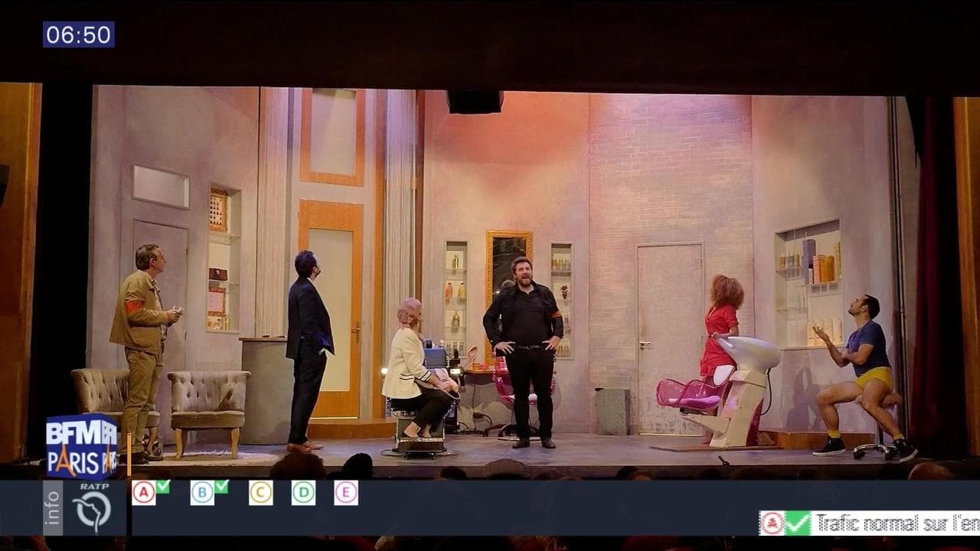Viewport: 980px width, 551px height.
Task: Select the RER D line icon
Action: [303, 493]
